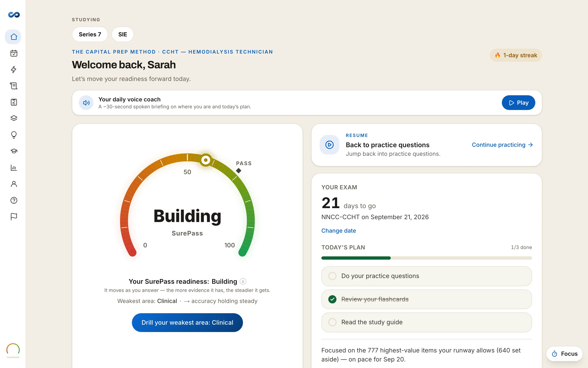Click the Today's Plan progress bar
Screen dimensions: 588x368
tap(427, 258)
